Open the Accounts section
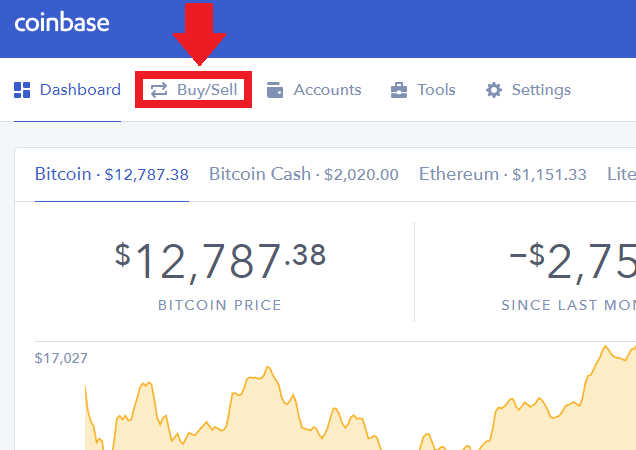This screenshot has height=450, width=636. click(x=314, y=90)
